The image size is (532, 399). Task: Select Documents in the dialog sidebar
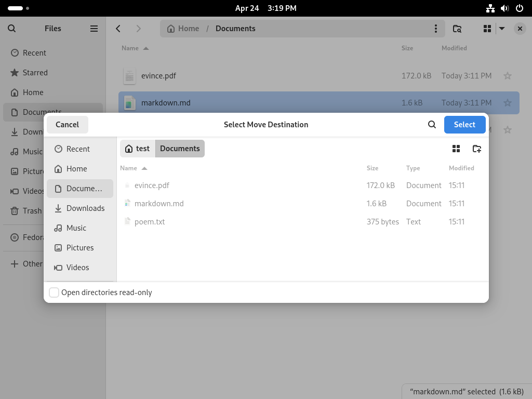pos(80,189)
